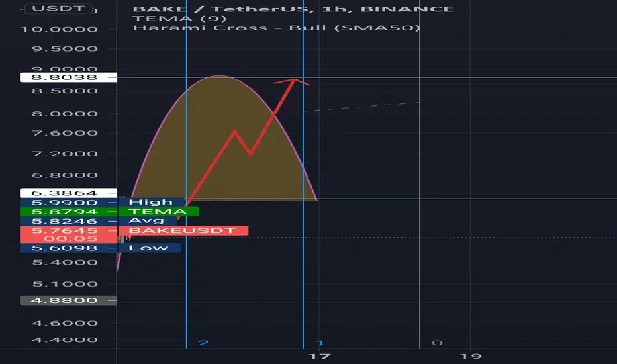Click the 4.6000 price axis value
617x364 pixels.
[x=64, y=323]
